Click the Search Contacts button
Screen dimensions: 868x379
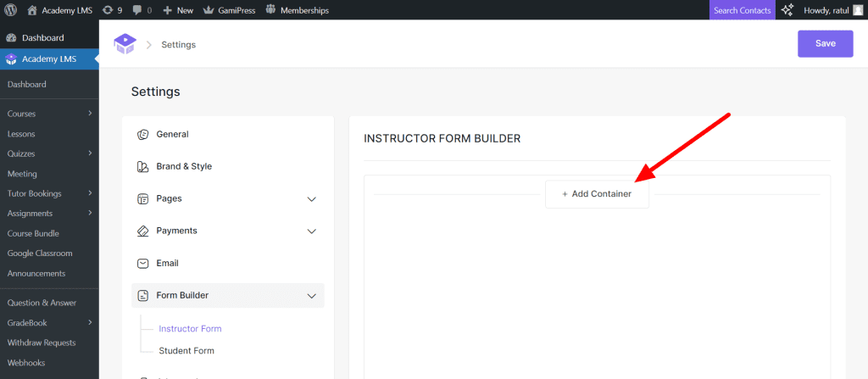click(743, 10)
